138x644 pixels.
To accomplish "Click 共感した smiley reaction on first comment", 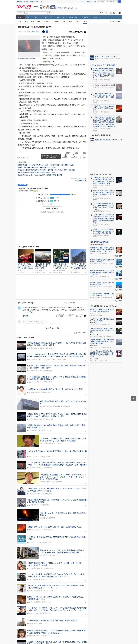I will [57, 316].
